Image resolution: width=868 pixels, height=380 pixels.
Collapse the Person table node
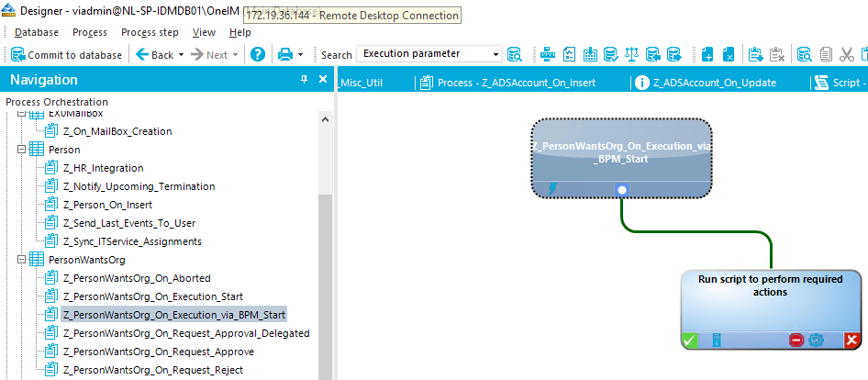(22, 150)
